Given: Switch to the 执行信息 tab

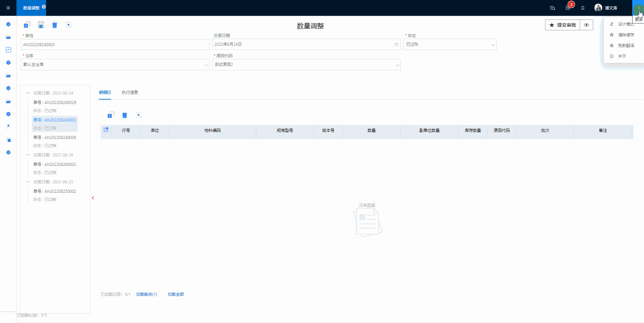Looking at the screenshot, I should [x=130, y=93].
